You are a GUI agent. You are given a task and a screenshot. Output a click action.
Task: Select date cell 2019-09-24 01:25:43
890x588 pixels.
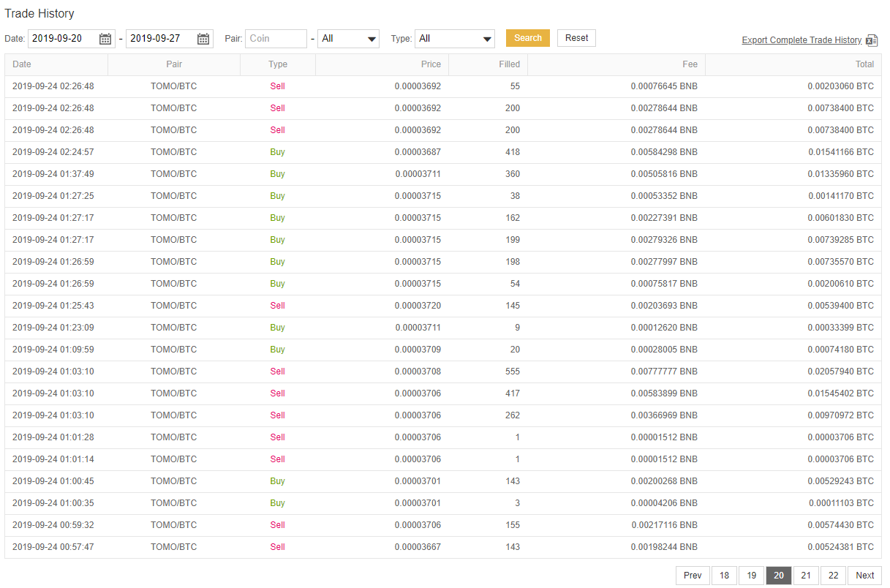pyautogui.click(x=53, y=306)
